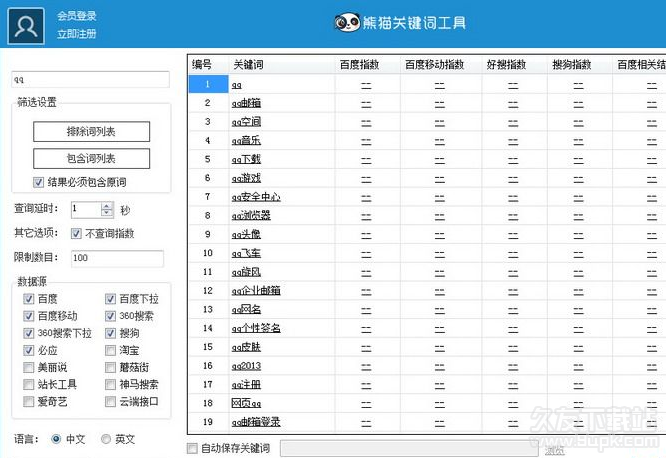Uncheck the 搜狗 data source
666x458 pixels.
pos(110,333)
